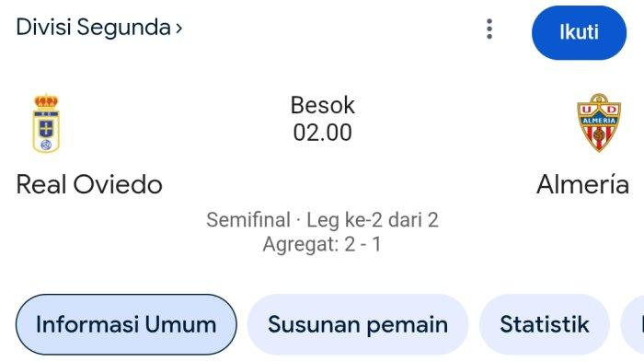Image resolution: width=644 pixels, height=362 pixels.
Task: Tap the Besok 02.00 kickoff time
Action: click(x=322, y=119)
